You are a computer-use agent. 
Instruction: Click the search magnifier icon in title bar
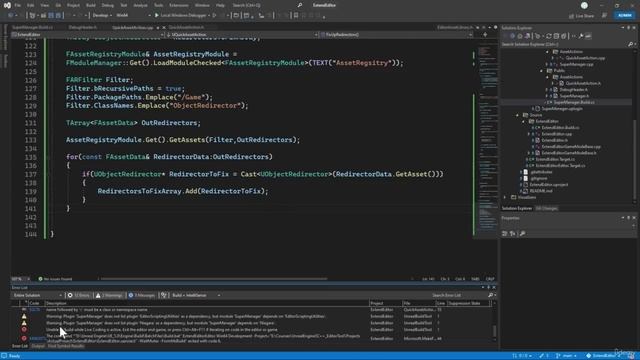(x=300, y=5)
